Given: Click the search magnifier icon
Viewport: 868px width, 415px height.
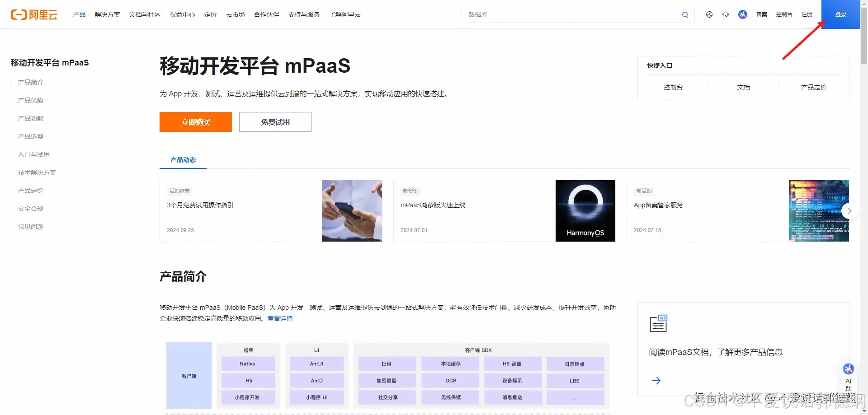Looking at the screenshot, I should coord(685,15).
